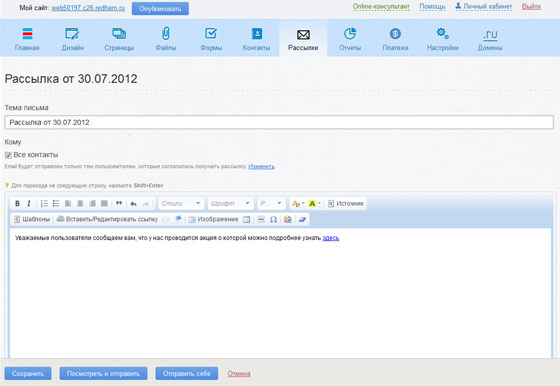Insert bulleted list

(56, 204)
